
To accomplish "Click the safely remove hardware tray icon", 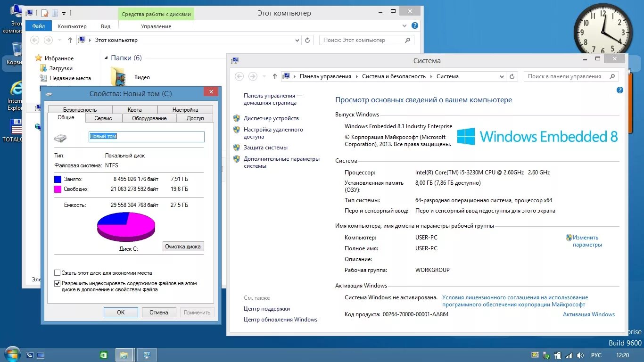I will [x=546, y=355].
